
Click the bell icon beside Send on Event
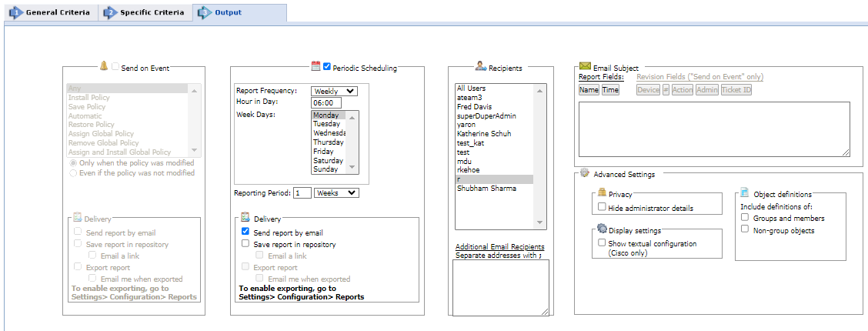tap(104, 66)
